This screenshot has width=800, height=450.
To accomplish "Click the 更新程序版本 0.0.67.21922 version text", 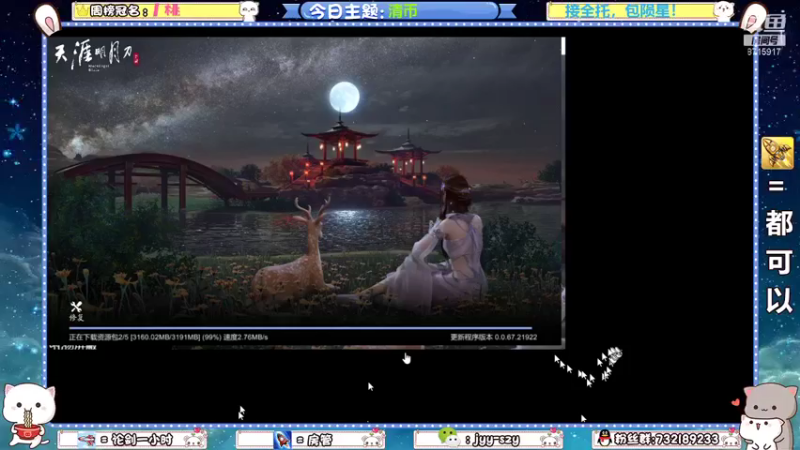I will pyautogui.click(x=493, y=337).
